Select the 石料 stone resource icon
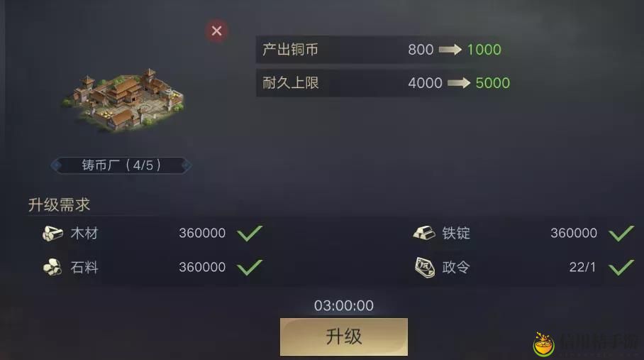644x360 pixels. click(52, 268)
